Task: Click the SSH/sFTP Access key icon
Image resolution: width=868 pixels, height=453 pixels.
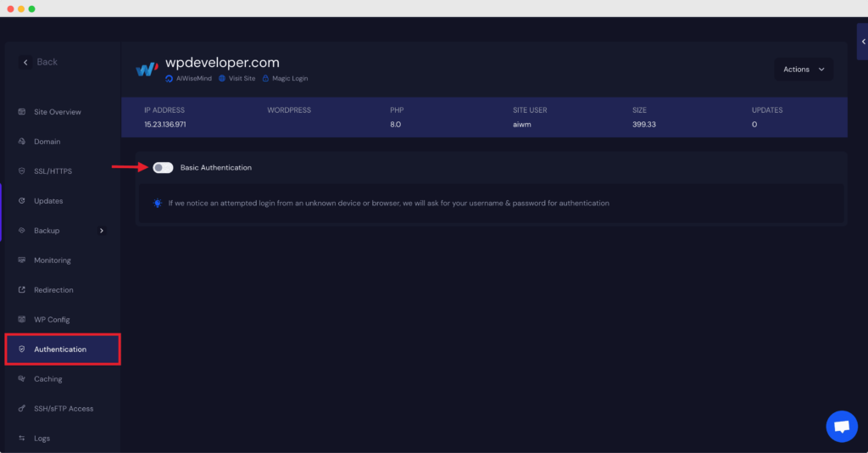Action: (22, 409)
